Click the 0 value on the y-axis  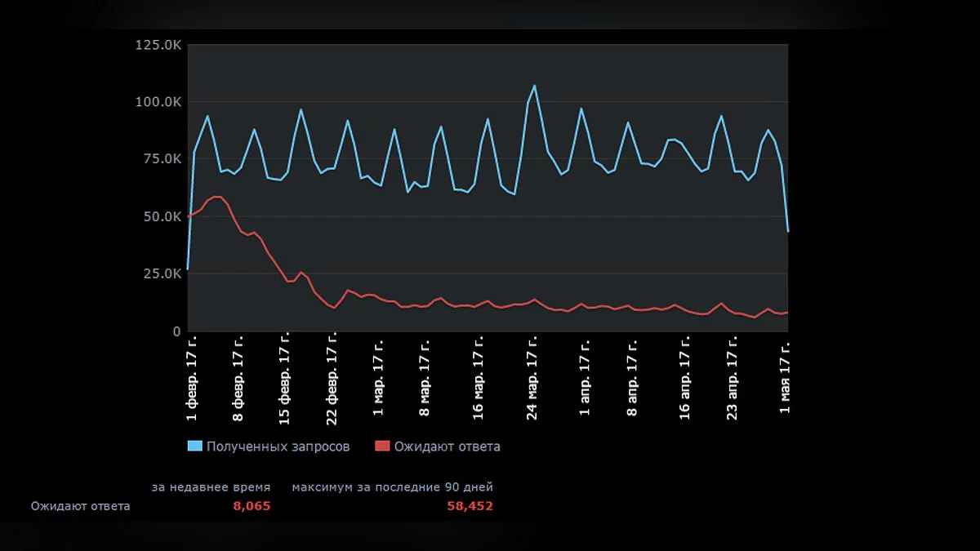point(176,331)
